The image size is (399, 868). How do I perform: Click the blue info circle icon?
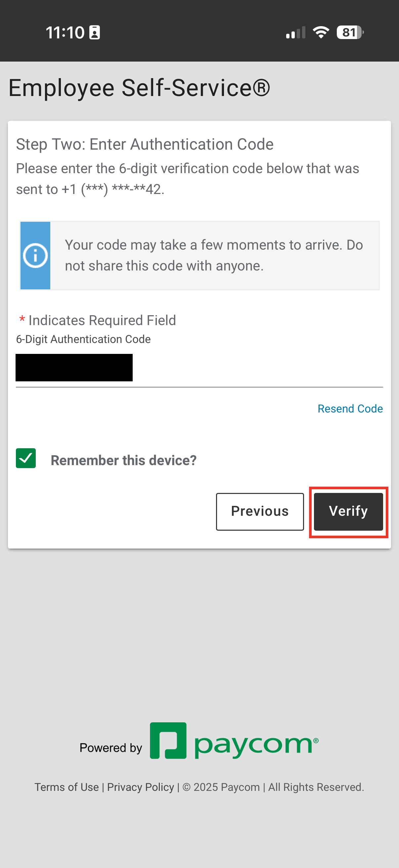(x=35, y=256)
